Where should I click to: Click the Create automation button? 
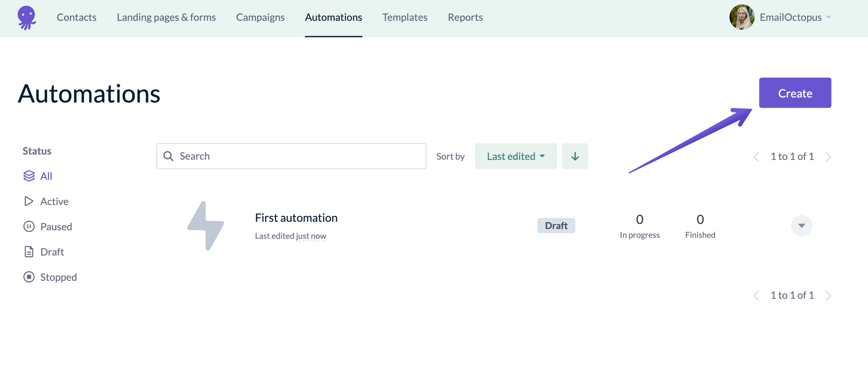tap(795, 93)
